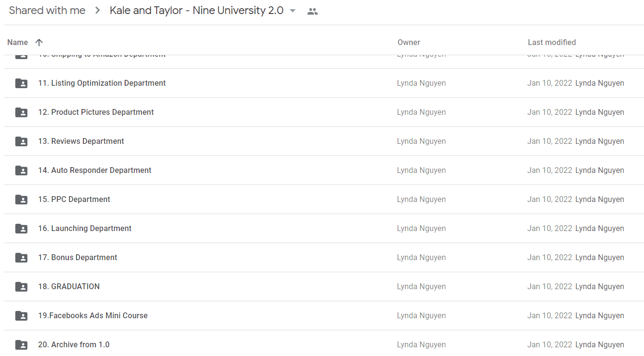The image size is (644, 356).
Task: Click Jan 10, 2022 date in Reviews Department row
Action: coord(550,141)
